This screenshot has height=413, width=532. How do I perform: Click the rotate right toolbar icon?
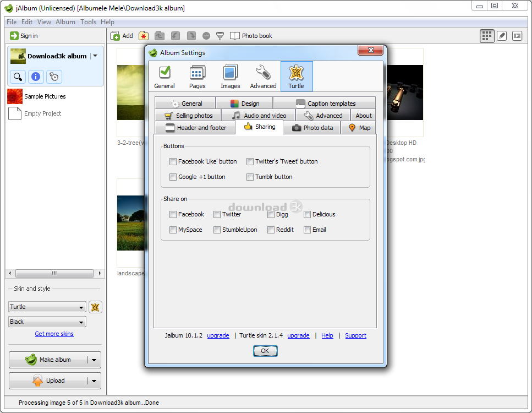[x=191, y=36]
